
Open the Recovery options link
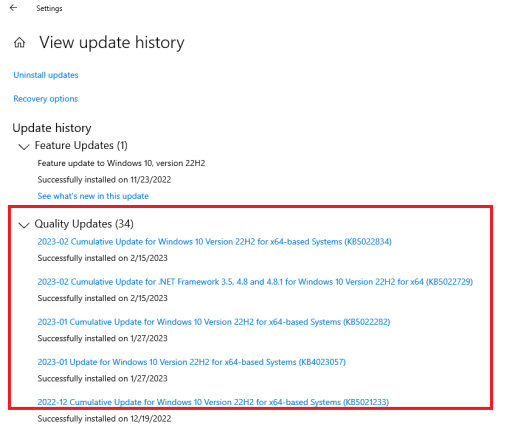pyautogui.click(x=45, y=99)
